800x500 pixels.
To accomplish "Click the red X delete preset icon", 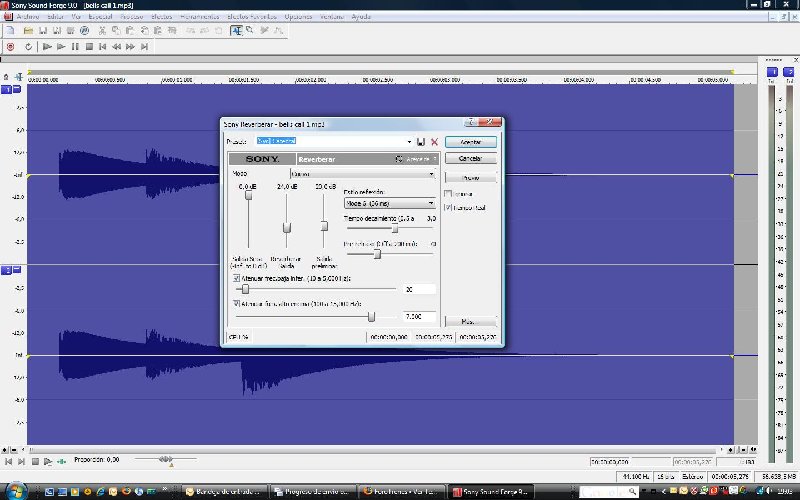I will pyautogui.click(x=435, y=142).
